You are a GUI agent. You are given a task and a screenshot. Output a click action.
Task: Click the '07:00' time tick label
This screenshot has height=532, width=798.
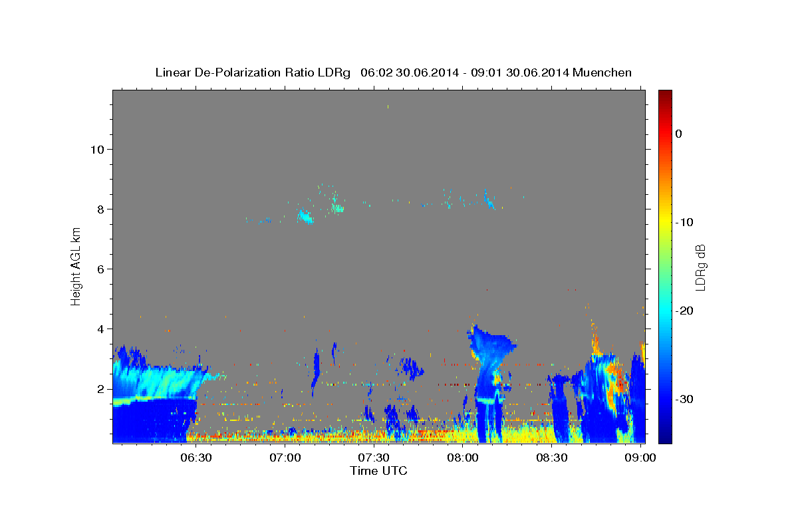(x=285, y=458)
